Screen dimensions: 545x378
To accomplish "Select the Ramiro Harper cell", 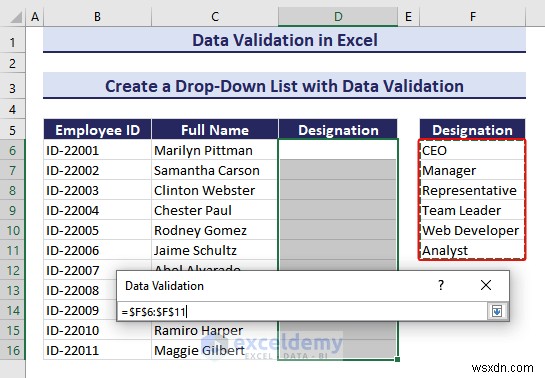I will click(215, 331).
